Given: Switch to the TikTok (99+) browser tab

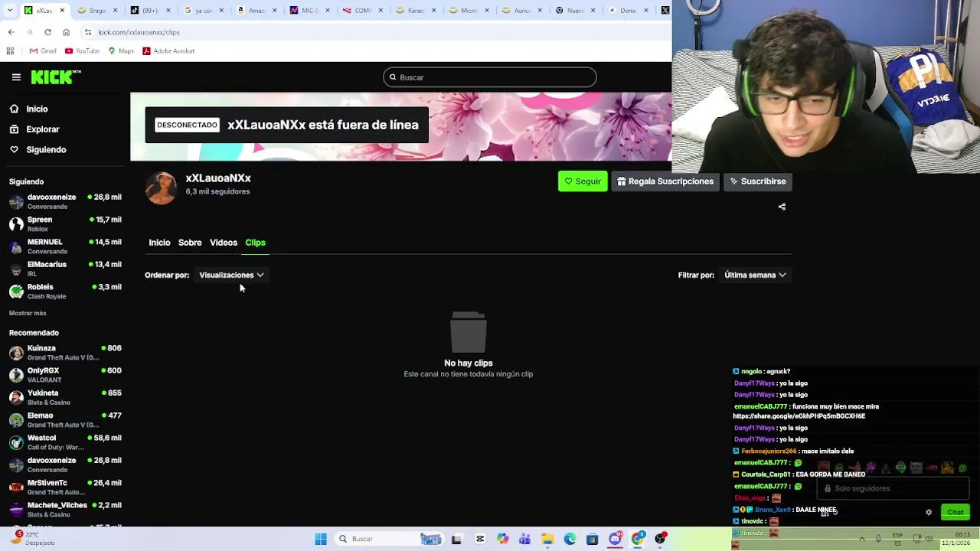Looking at the screenshot, I should (149, 10).
